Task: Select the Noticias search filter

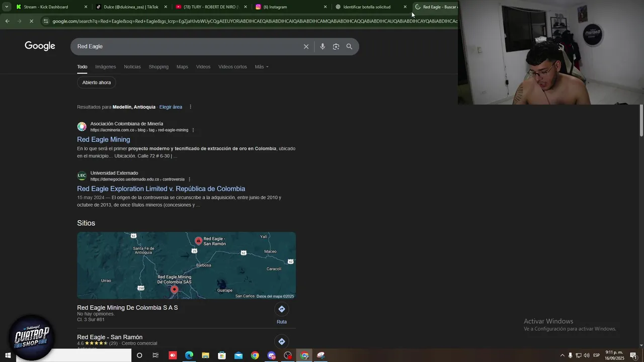Action: point(132,67)
